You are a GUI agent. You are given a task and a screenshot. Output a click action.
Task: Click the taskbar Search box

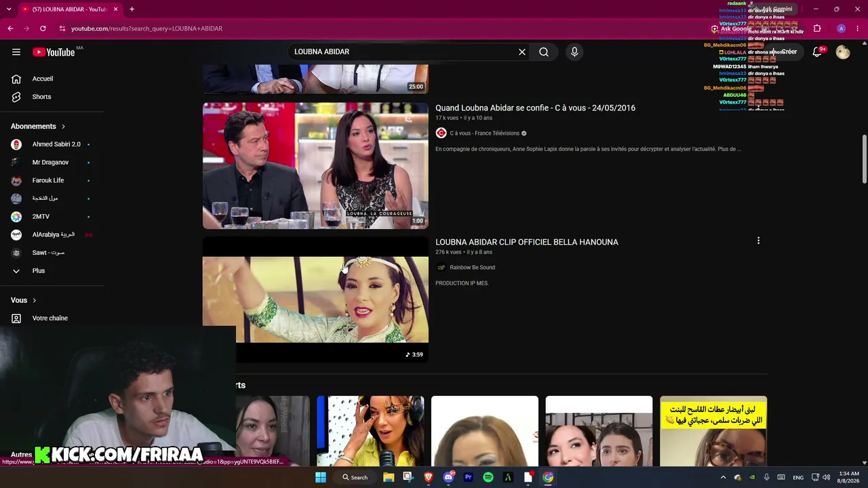355,477
